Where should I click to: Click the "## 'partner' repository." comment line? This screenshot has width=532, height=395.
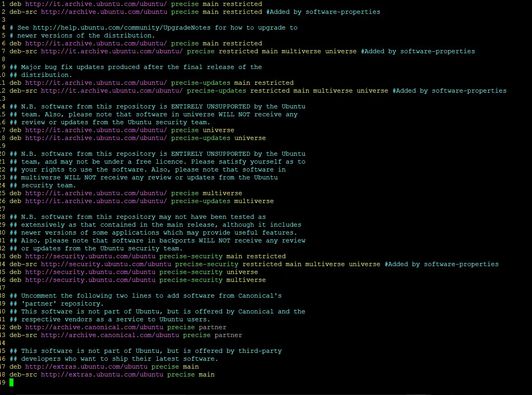pyautogui.click(x=57, y=304)
